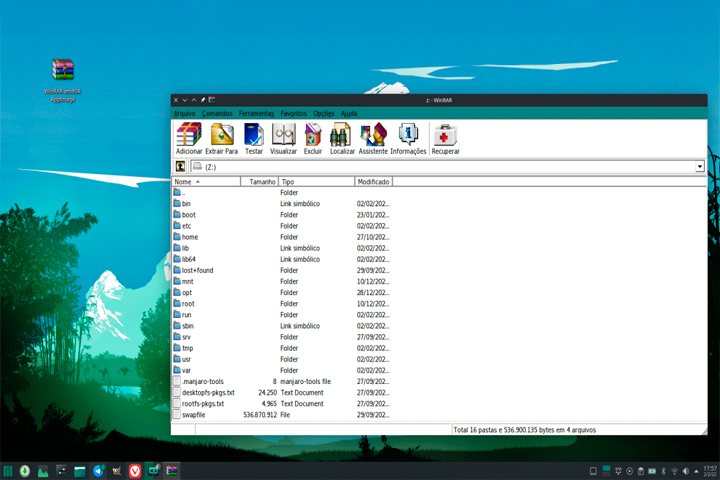Select the lost+found folder
720x480 pixels.
pos(281,270)
